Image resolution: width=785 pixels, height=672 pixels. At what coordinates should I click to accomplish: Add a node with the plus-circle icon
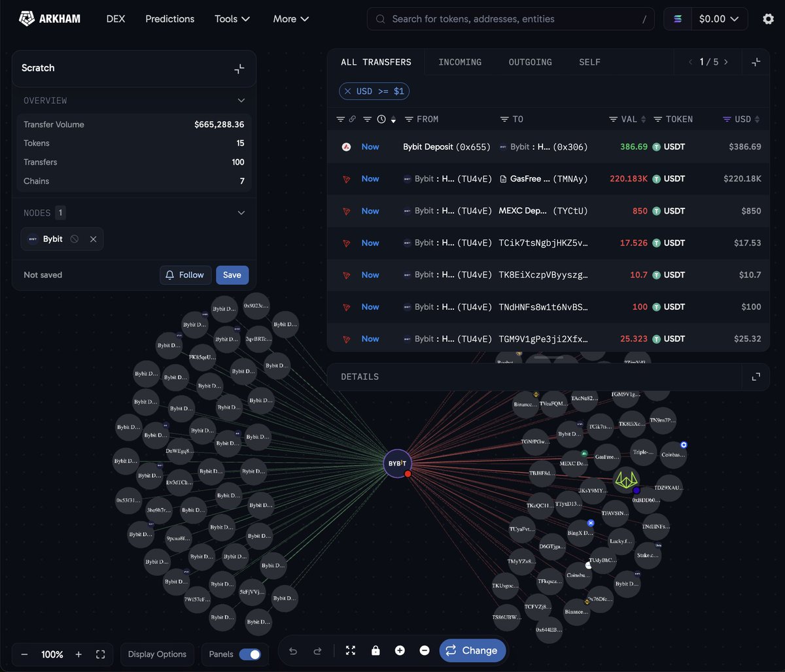tap(400, 650)
